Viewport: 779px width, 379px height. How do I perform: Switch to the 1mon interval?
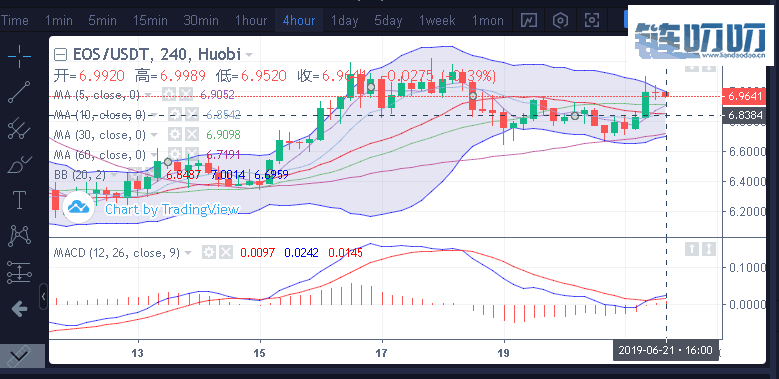(487, 21)
